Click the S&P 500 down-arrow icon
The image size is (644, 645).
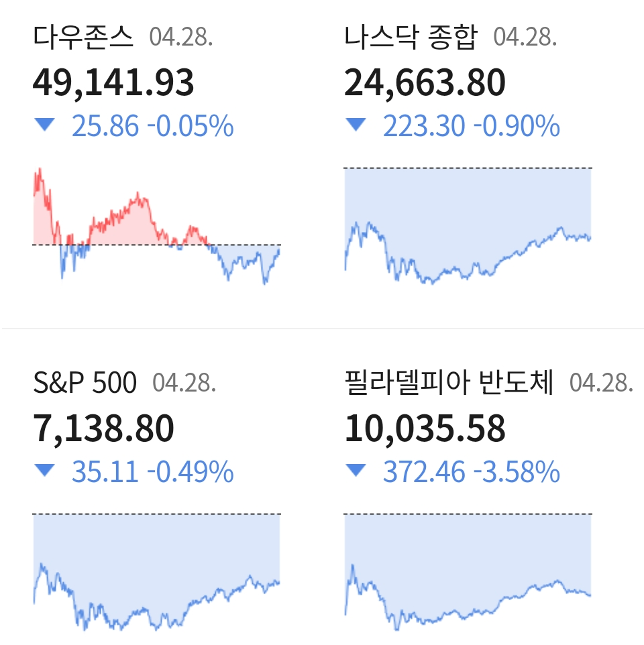pyautogui.click(x=45, y=471)
